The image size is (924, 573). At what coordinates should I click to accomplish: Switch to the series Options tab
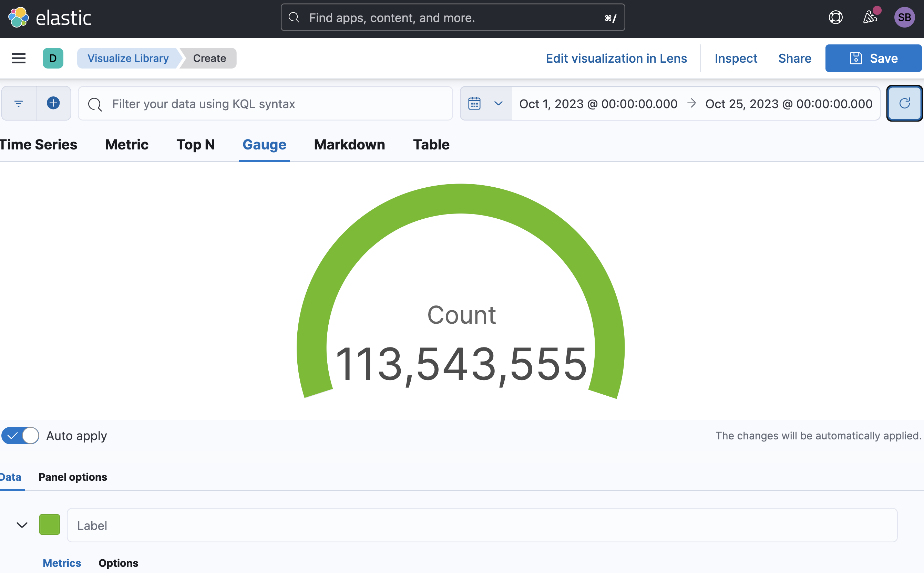tap(118, 563)
